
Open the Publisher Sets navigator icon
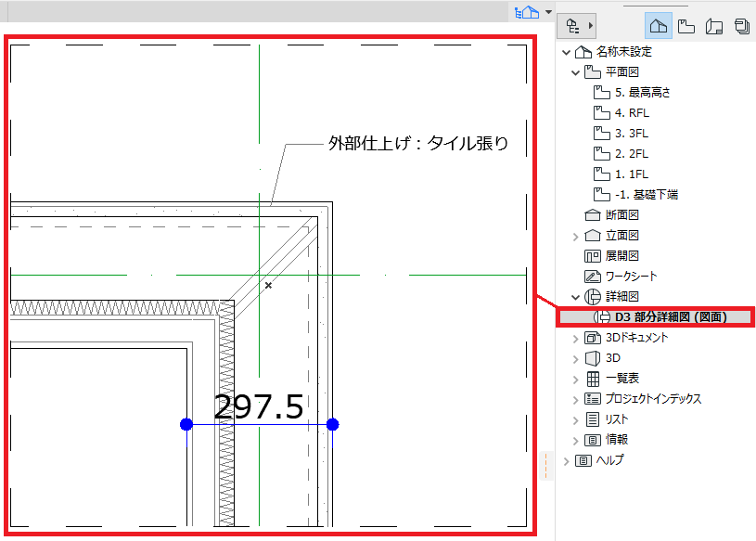pyautogui.click(x=741, y=26)
